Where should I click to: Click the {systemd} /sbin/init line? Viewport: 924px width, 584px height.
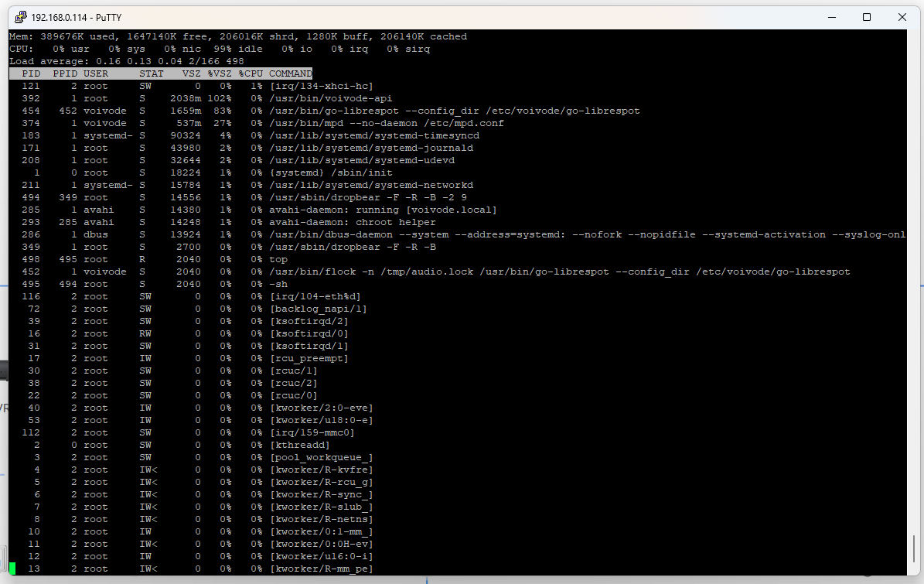(x=213, y=172)
